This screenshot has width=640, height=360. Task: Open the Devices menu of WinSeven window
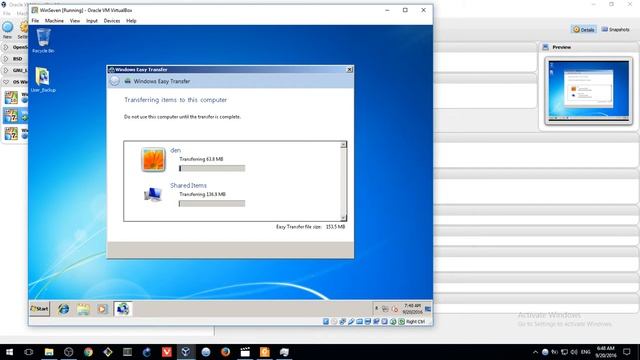point(112,21)
